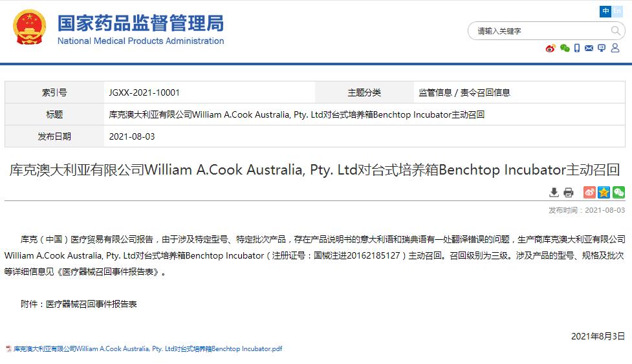This screenshot has height=364, width=632.
Task: Click the large article headline
Action: (314, 169)
